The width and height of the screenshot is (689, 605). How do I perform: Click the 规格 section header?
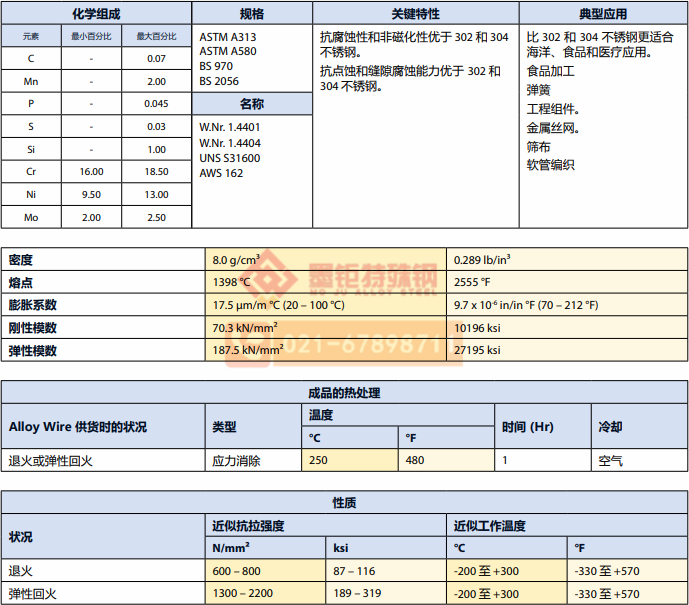click(252, 13)
